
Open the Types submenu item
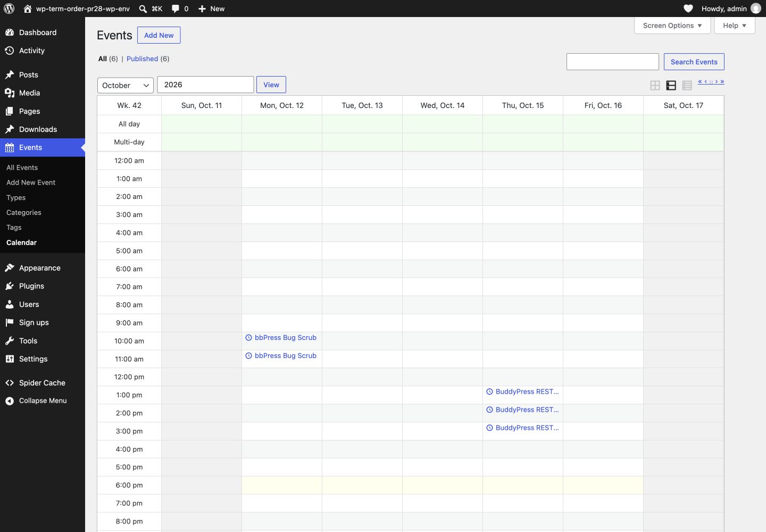[16, 197]
